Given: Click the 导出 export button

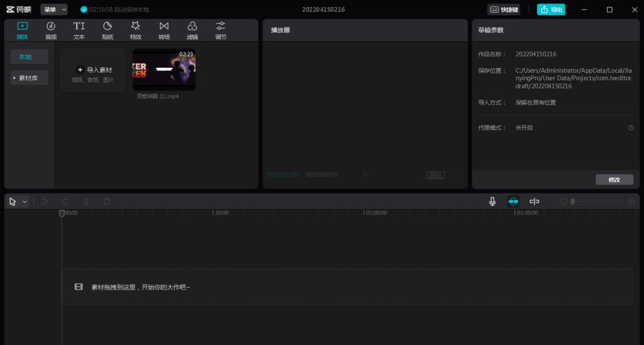Looking at the screenshot, I should [551, 9].
